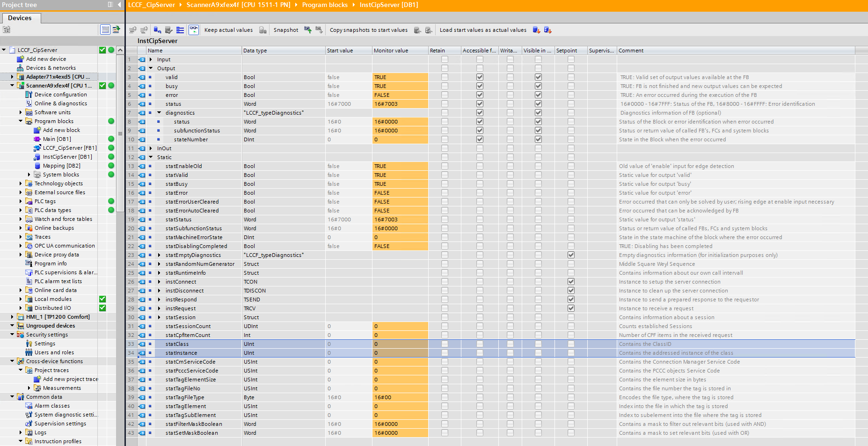
Task: Click the expand all rows toolbar icon
Action: (180, 30)
